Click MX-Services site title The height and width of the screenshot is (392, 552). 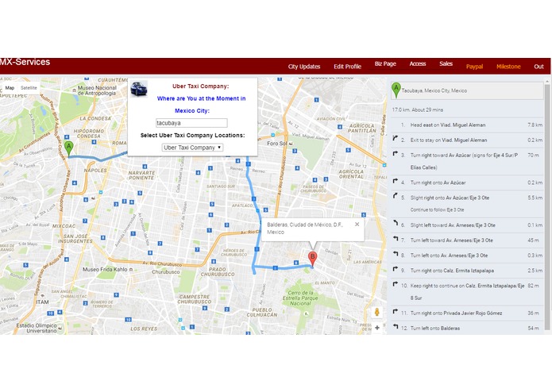tap(25, 62)
